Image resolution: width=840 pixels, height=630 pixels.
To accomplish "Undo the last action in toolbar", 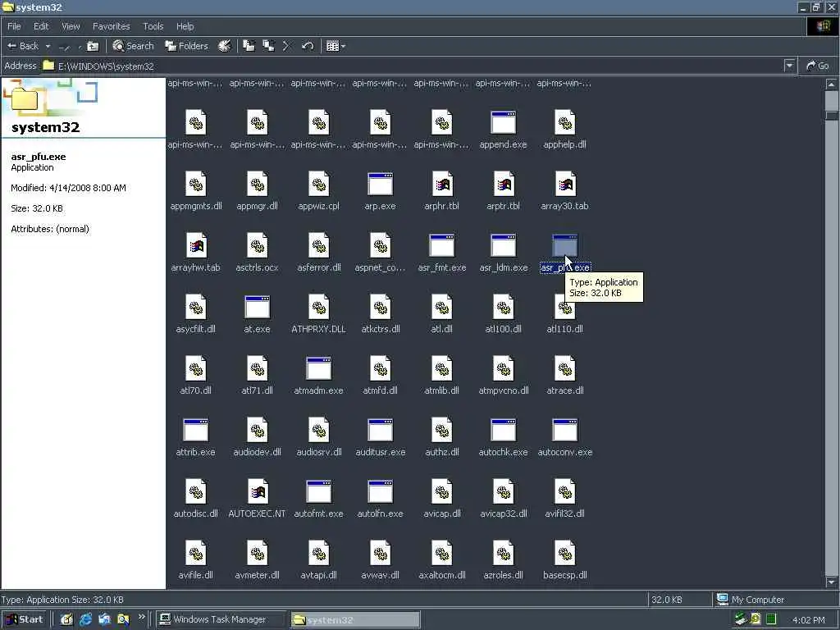I will click(x=308, y=46).
